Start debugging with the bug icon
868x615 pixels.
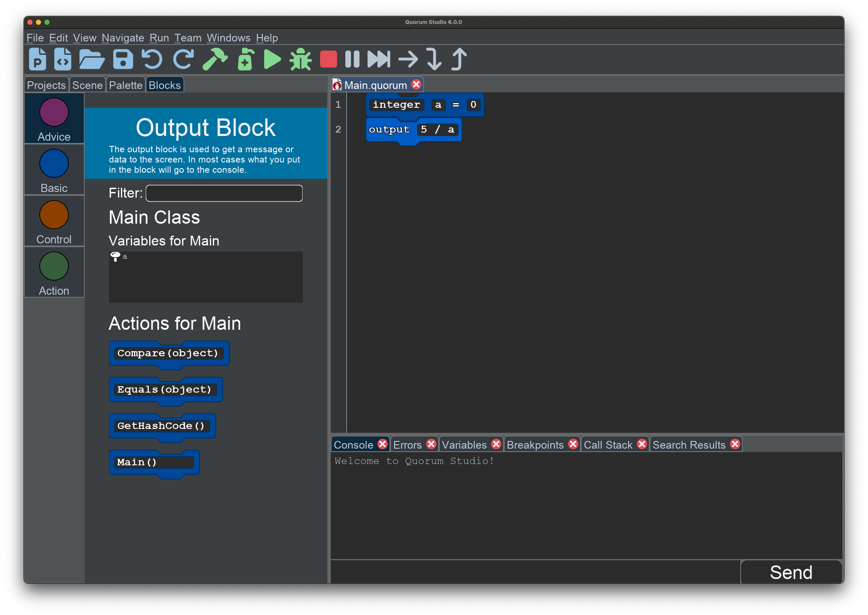point(300,59)
